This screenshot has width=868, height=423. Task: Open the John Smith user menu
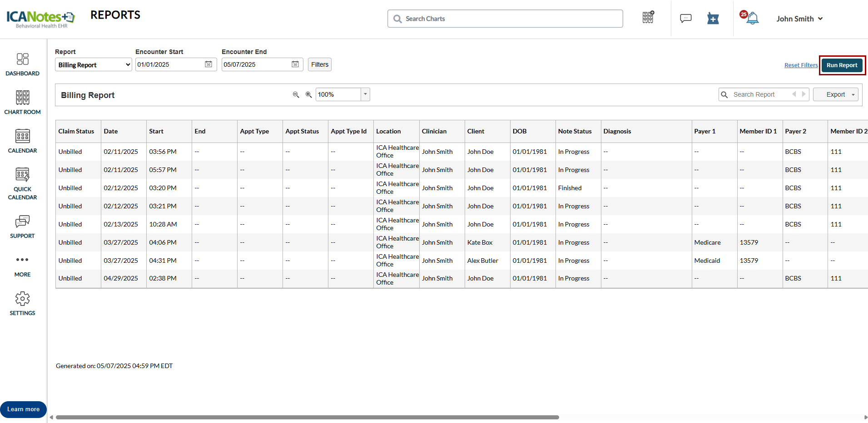(x=799, y=19)
